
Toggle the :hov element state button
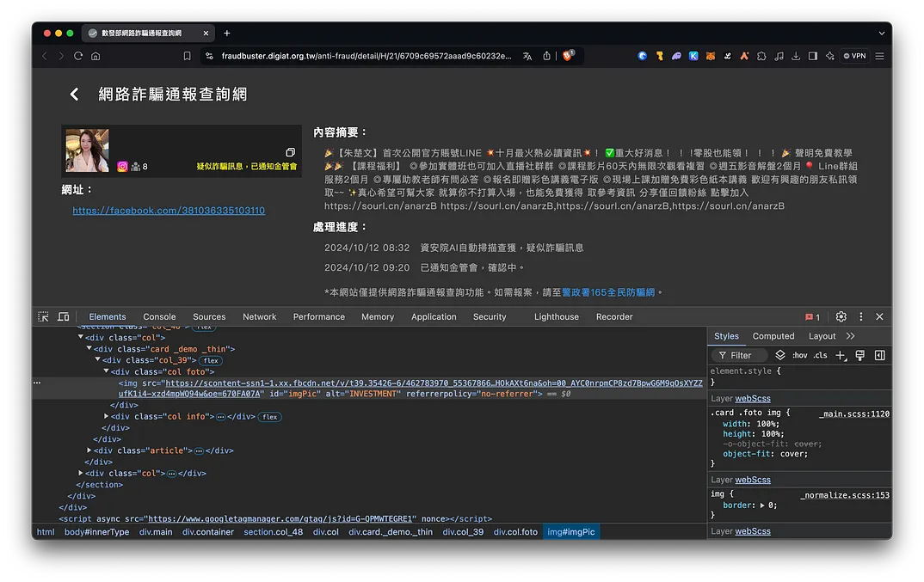(x=799, y=355)
